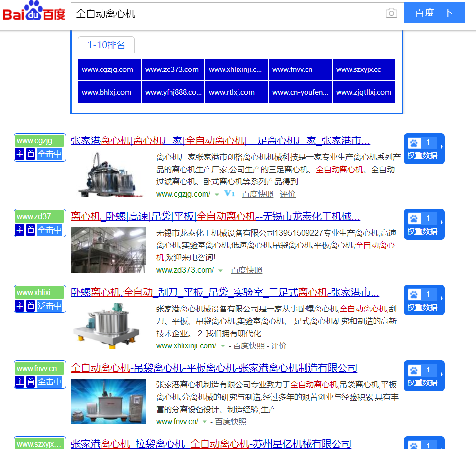Image resolution: width=476 pixels, height=449 pixels.
Task: Click the green www.zd373.com/ URL
Action: click(x=185, y=270)
